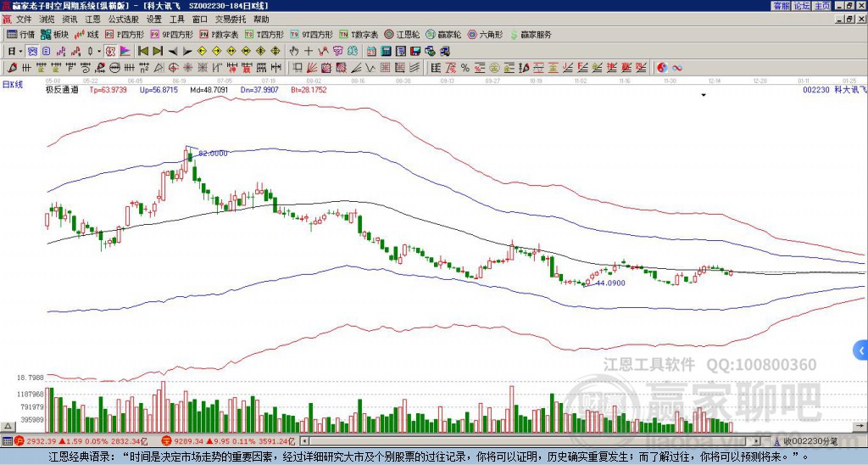
Task: Select the zigzag wave line tool
Action: point(370,68)
